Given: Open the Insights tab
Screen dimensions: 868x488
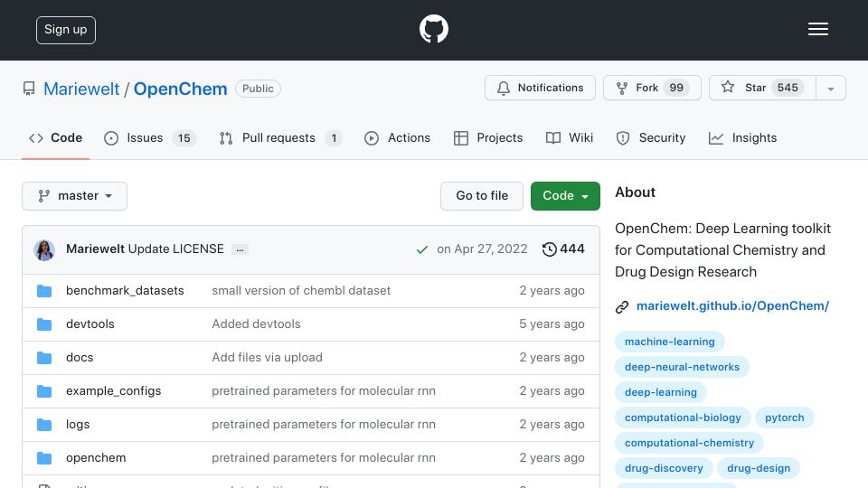Looking at the screenshot, I should tap(742, 137).
